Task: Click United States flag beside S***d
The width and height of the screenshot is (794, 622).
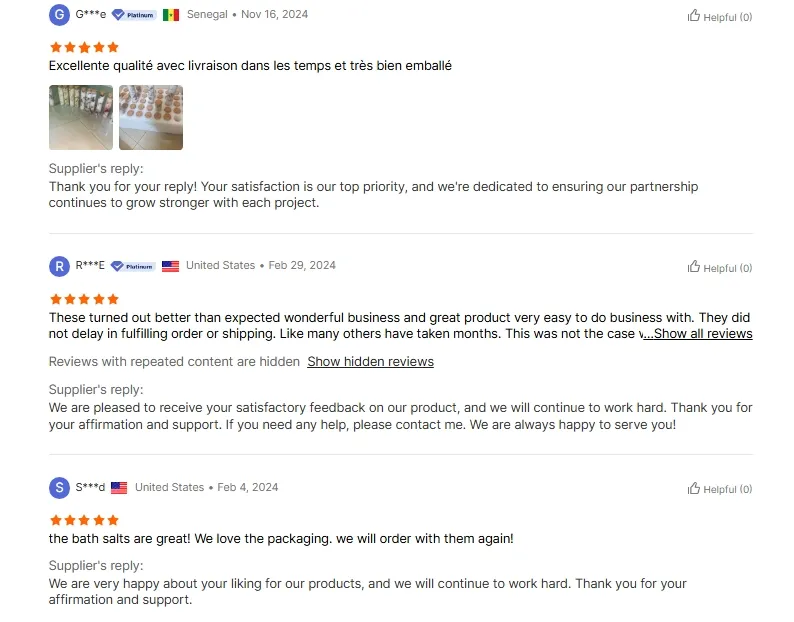Action: [x=119, y=488]
